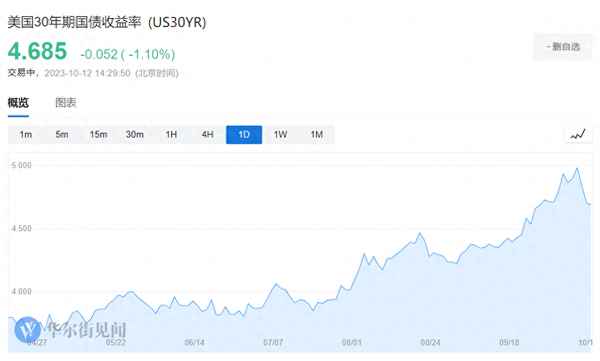
Task: Switch chart to line style icon
Action: pyautogui.click(x=578, y=134)
